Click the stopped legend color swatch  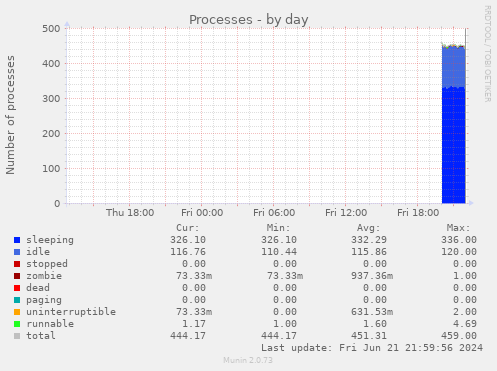(x=17, y=264)
